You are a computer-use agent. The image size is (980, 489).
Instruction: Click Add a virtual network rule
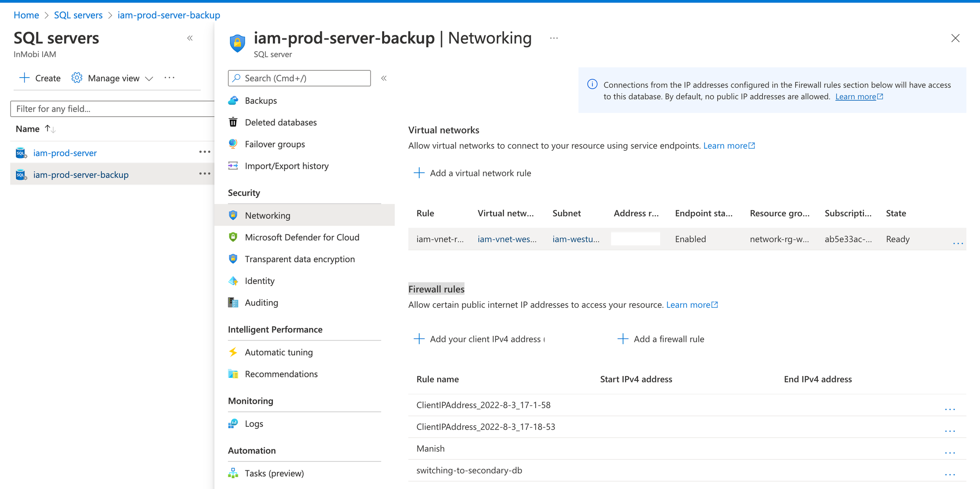[x=473, y=173]
